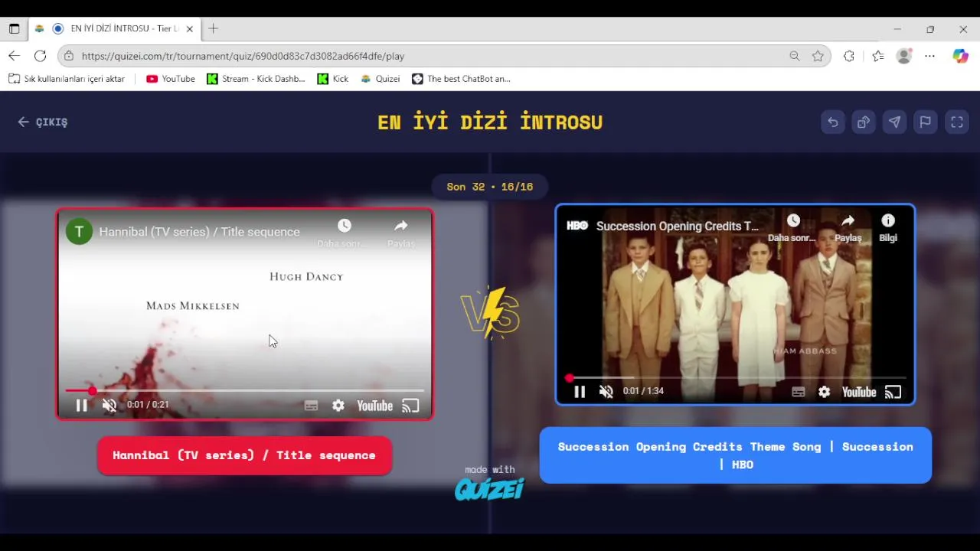Image resolution: width=980 pixels, height=551 pixels.
Task: Click the Bilgi info icon on Succession video
Action: pyautogui.click(x=888, y=220)
